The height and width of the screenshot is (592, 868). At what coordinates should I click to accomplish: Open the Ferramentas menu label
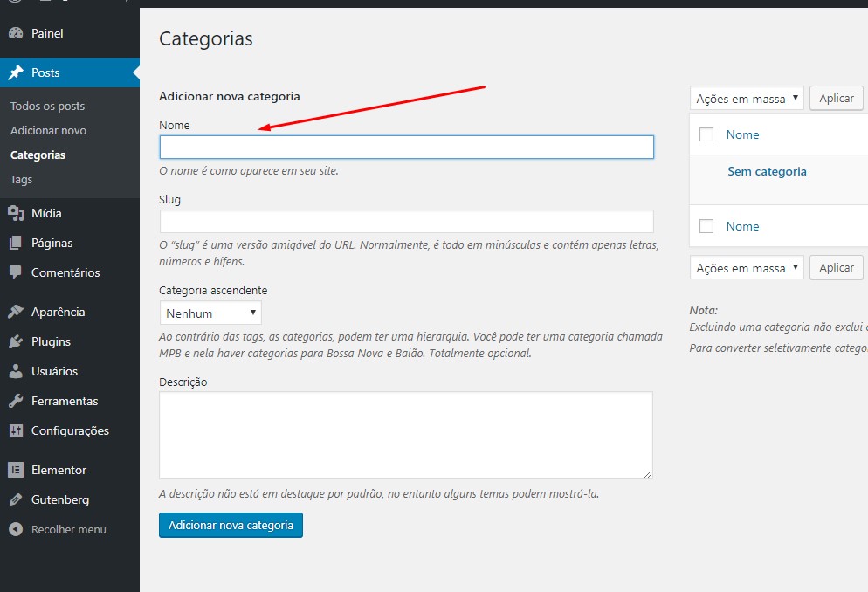(x=65, y=401)
